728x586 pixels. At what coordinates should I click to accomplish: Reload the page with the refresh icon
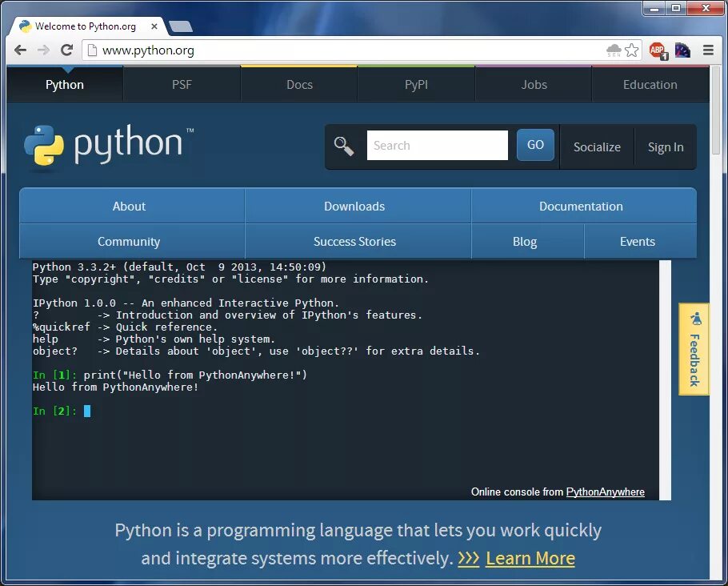[67, 50]
